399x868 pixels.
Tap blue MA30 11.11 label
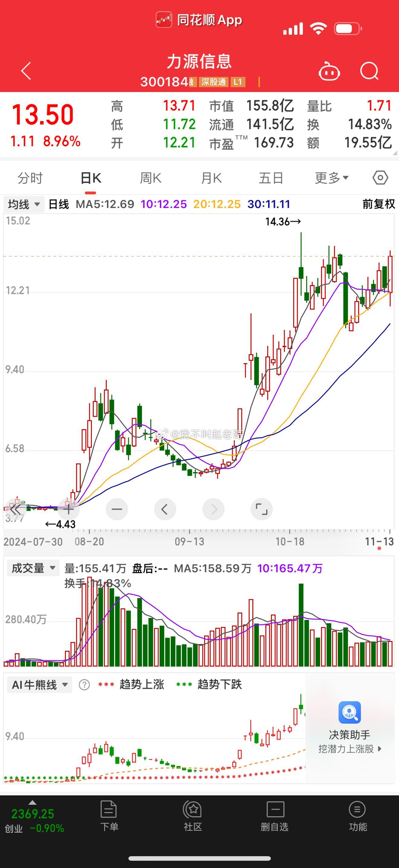pyautogui.click(x=269, y=204)
